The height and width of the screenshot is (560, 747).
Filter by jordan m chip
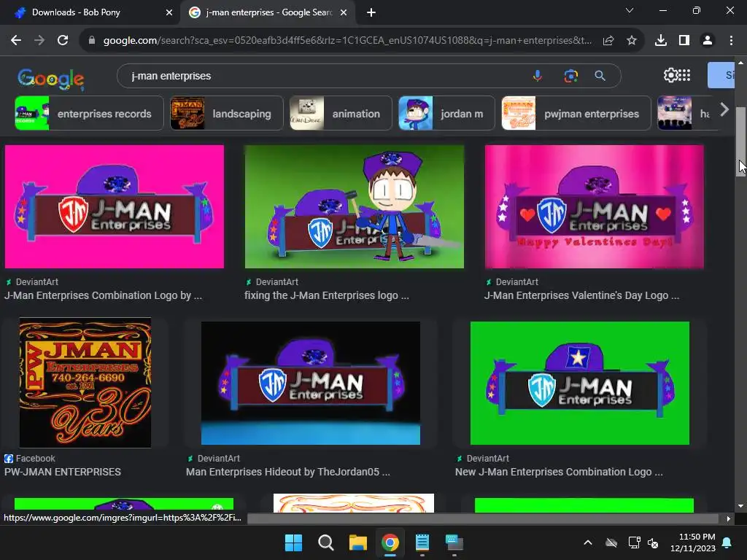point(446,113)
